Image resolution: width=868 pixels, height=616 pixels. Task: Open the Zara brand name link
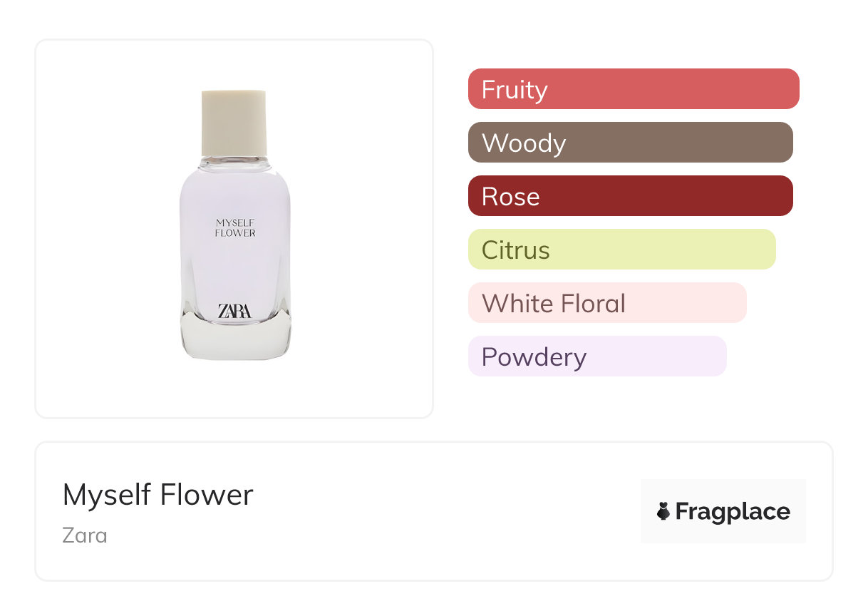point(85,535)
